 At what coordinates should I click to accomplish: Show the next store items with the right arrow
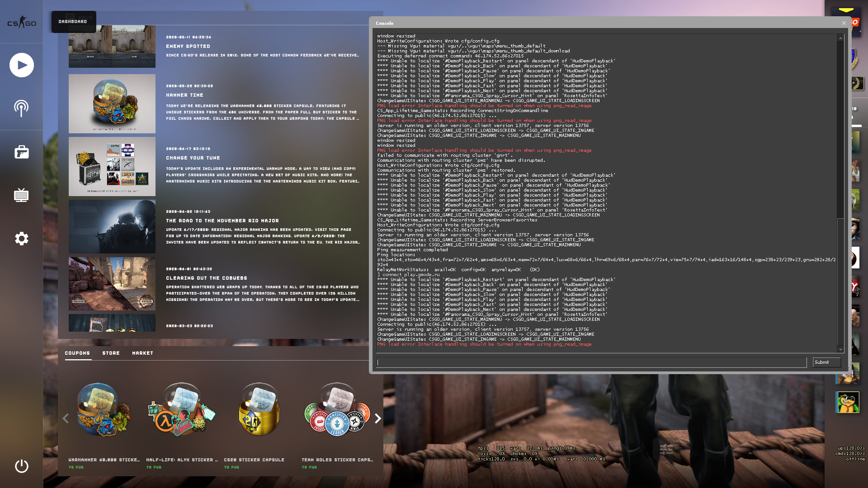(378, 418)
